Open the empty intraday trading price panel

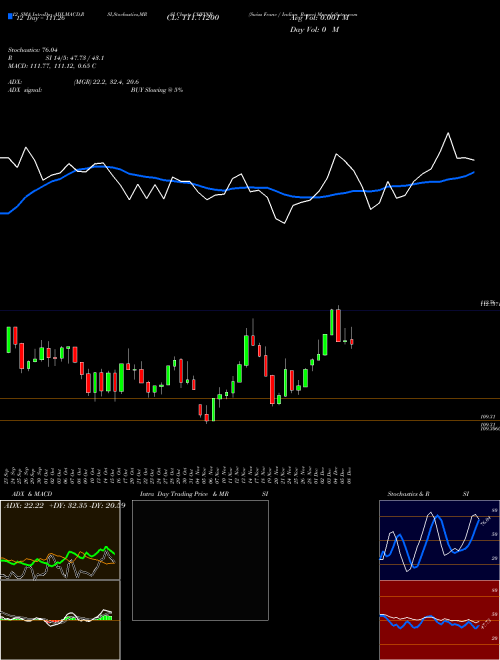click(x=200, y=560)
